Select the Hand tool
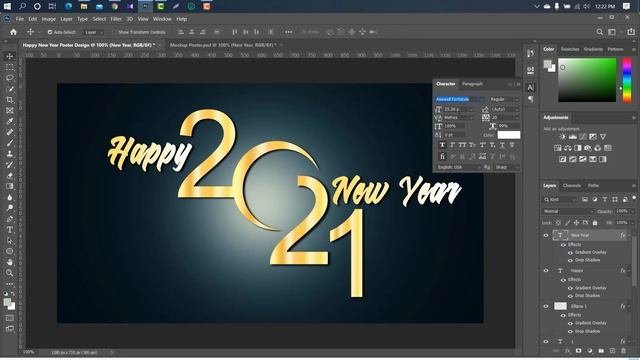Image resolution: width=640 pixels, height=360 pixels. 10,262
